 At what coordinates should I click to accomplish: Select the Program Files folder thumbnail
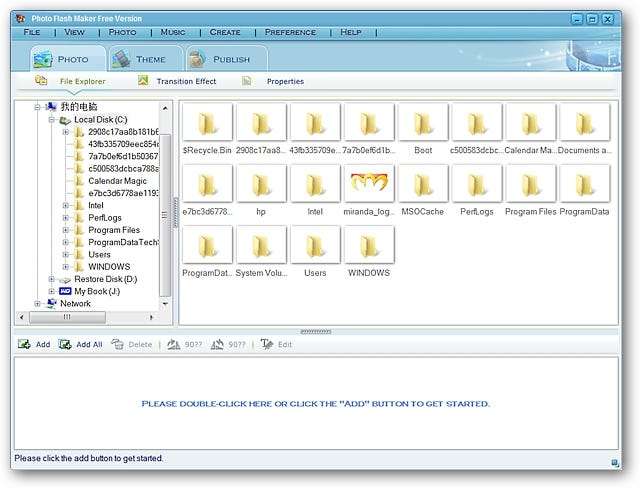tap(531, 183)
